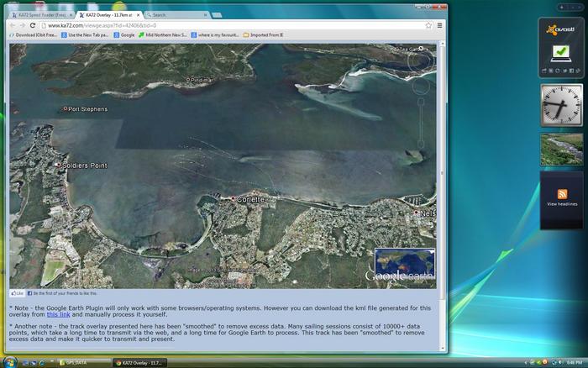The height and width of the screenshot is (368, 588).
Task: Open the Mid Northern New S... bookmark
Action: (x=164, y=34)
